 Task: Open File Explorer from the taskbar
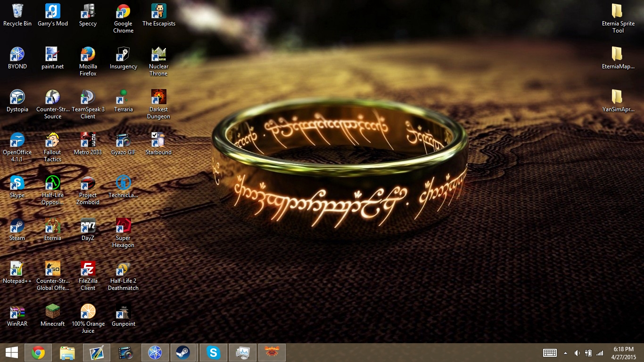[67, 353]
